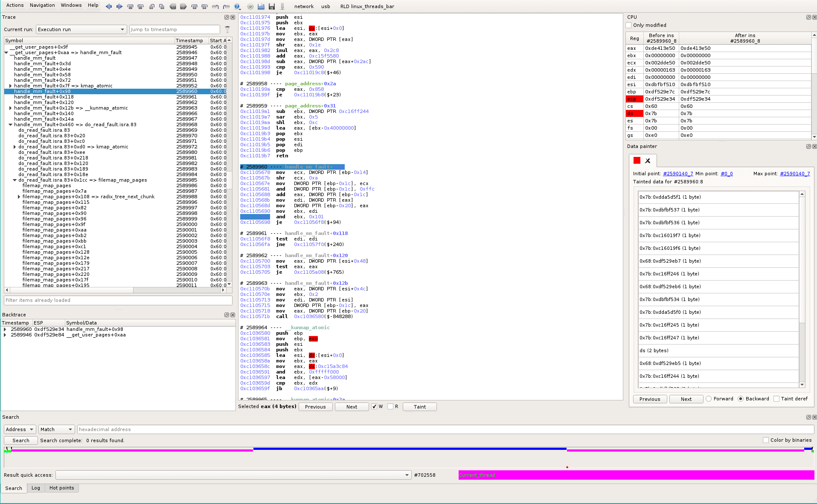Uncheck the W checkbox near Taint button
Image resolution: width=817 pixels, height=504 pixels.
tap(374, 406)
